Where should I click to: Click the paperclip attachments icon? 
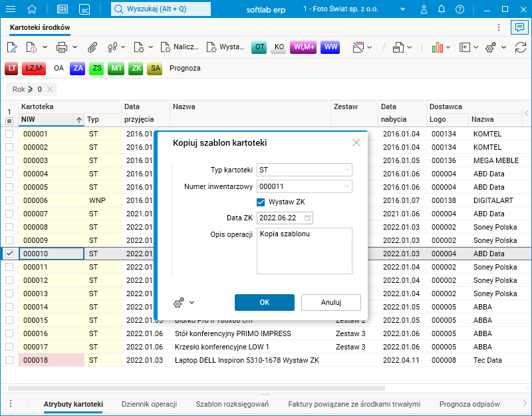92,47
